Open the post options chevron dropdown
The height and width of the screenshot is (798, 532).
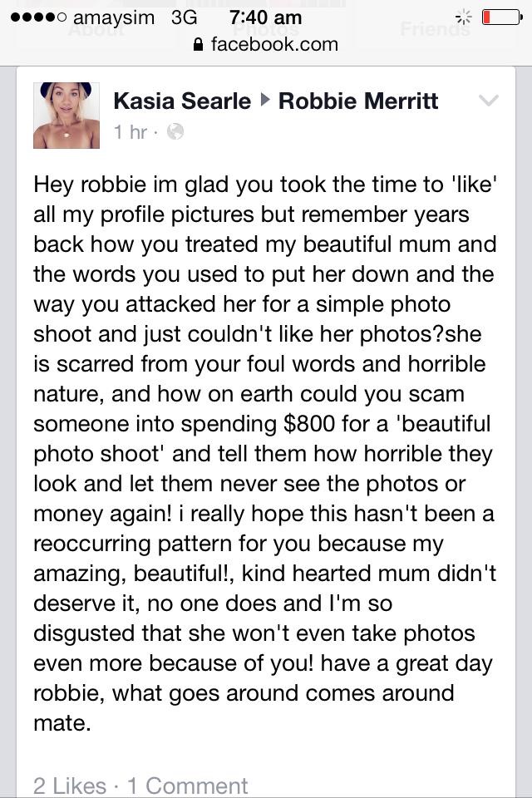[x=489, y=101]
